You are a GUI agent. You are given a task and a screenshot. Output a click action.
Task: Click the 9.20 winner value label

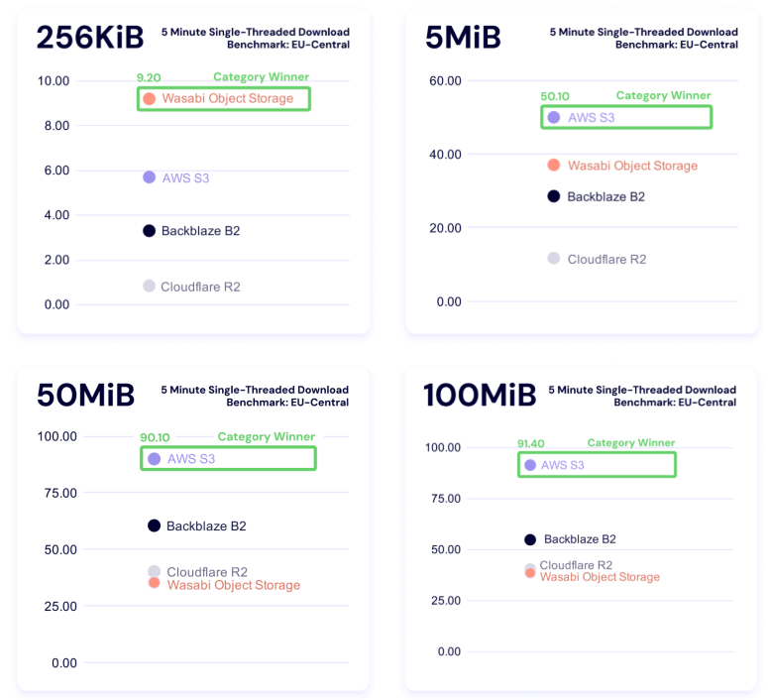149,77
